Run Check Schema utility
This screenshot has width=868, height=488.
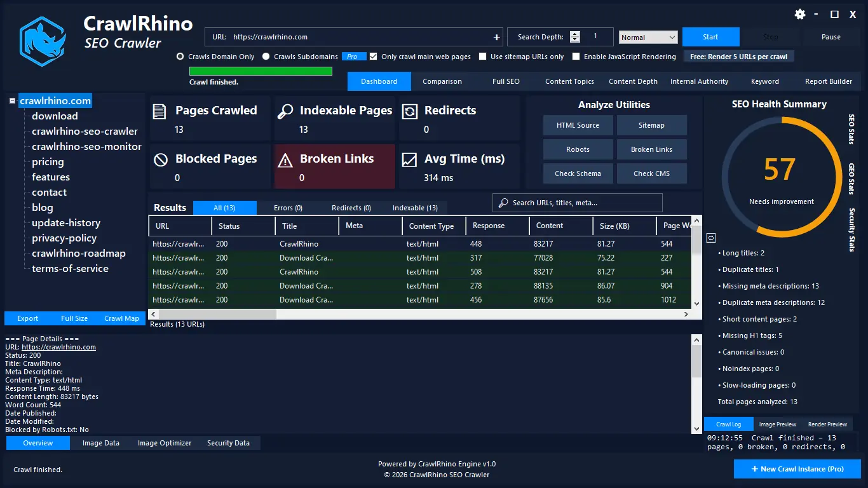[x=578, y=173]
